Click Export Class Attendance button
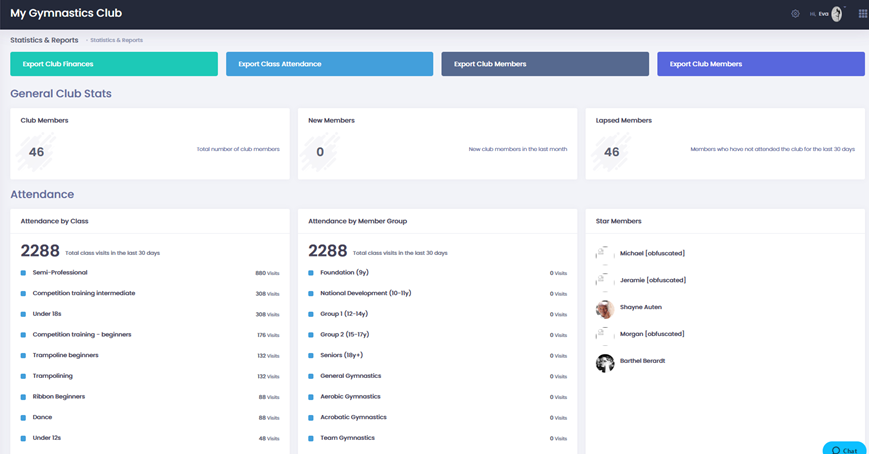 (329, 64)
